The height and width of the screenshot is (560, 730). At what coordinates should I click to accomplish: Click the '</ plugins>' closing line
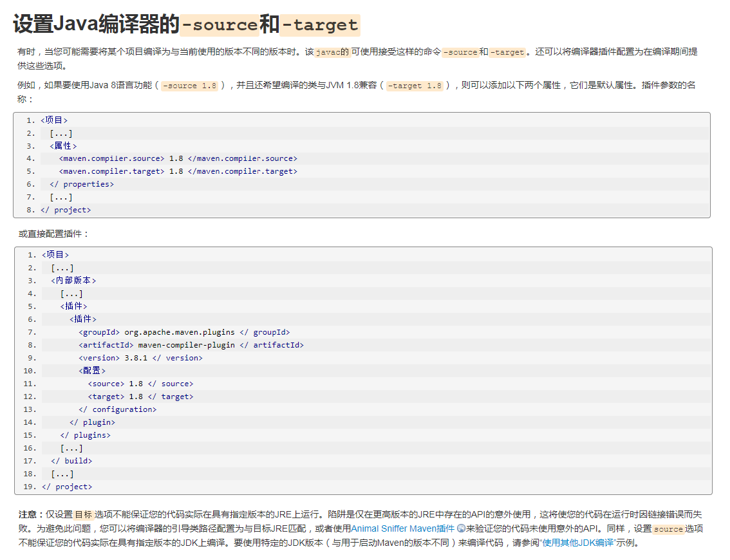point(85,435)
